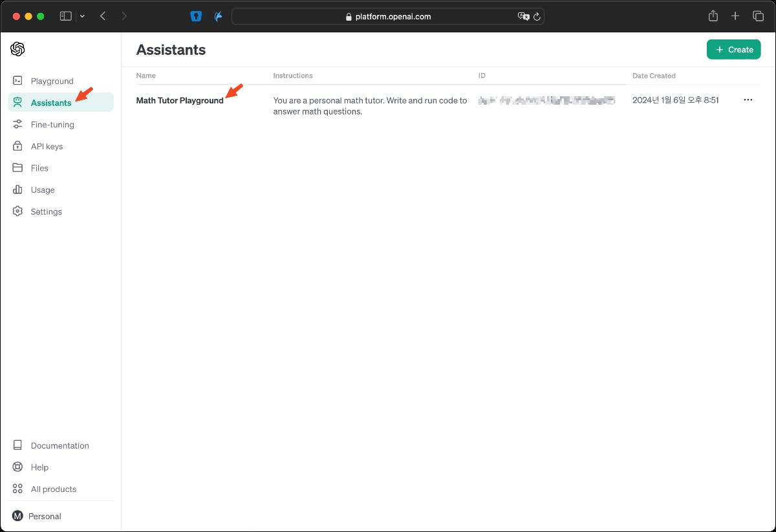Click the OpenAI logo in the sidebar
Viewport: 776px width, 532px height.
[x=17, y=49]
